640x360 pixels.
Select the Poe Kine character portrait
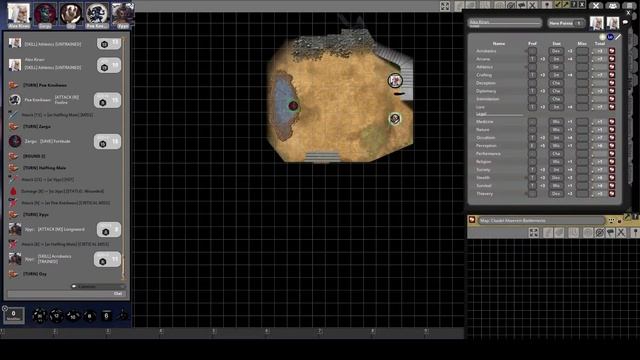97,15
